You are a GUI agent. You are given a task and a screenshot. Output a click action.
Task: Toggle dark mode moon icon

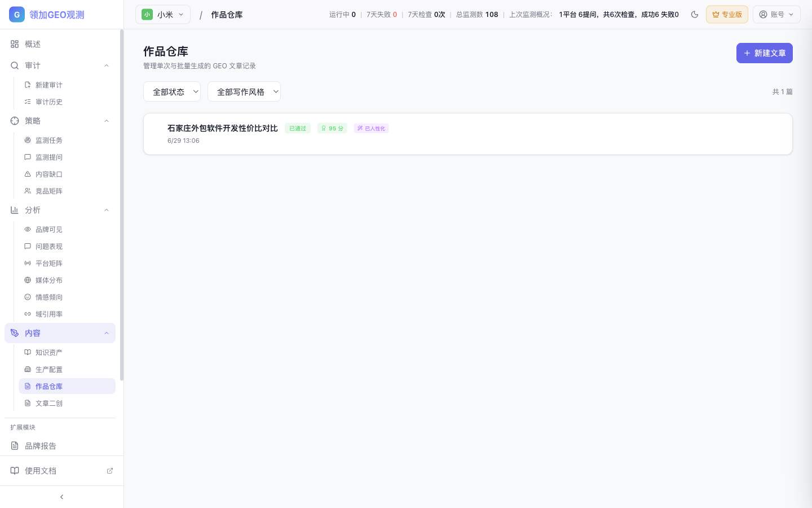click(x=695, y=15)
